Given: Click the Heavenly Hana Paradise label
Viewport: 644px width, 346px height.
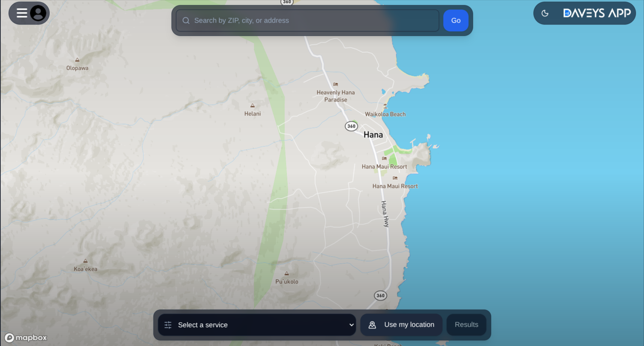Looking at the screenshot, I should tap(336, 96).
